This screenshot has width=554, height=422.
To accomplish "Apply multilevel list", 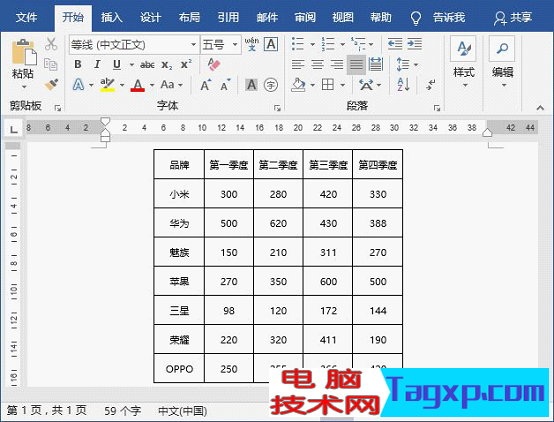I will coord(359,44).
